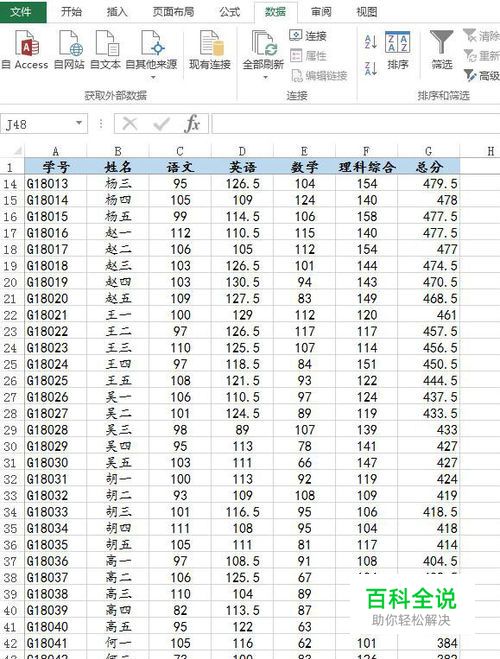500x659 pixels.
Task: Click the select-all corner triangle
Action: click(x=16, y=150)
